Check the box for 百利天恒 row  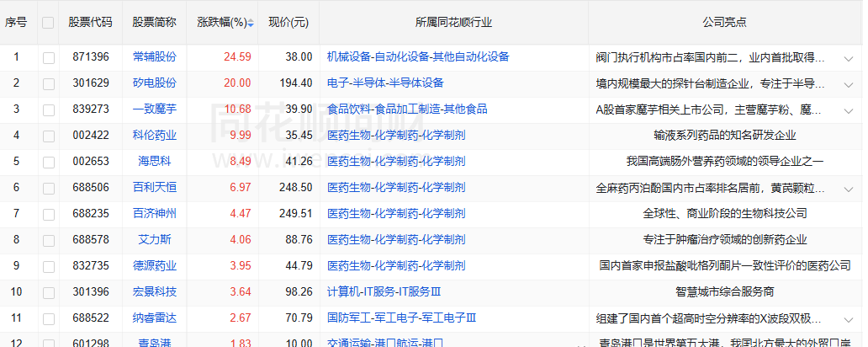tap(48, 188)
